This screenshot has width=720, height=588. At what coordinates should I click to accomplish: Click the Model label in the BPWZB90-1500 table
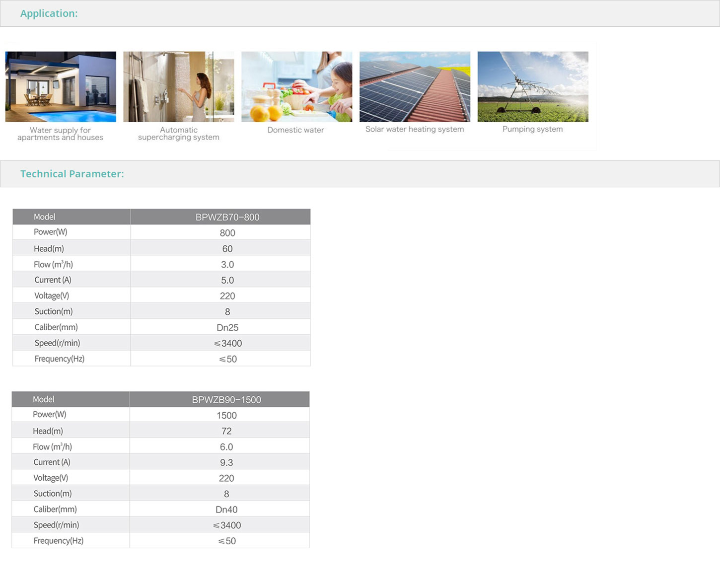[x=44, y=399]
